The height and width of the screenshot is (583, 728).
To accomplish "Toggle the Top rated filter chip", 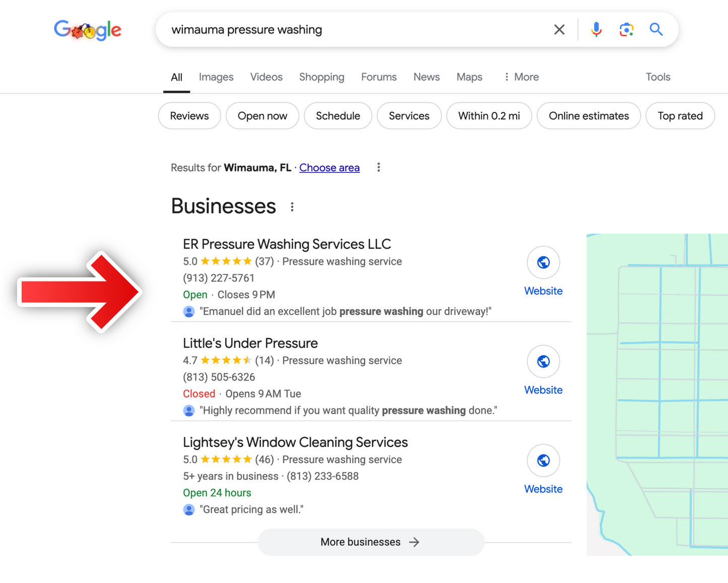I will (680, 116).
